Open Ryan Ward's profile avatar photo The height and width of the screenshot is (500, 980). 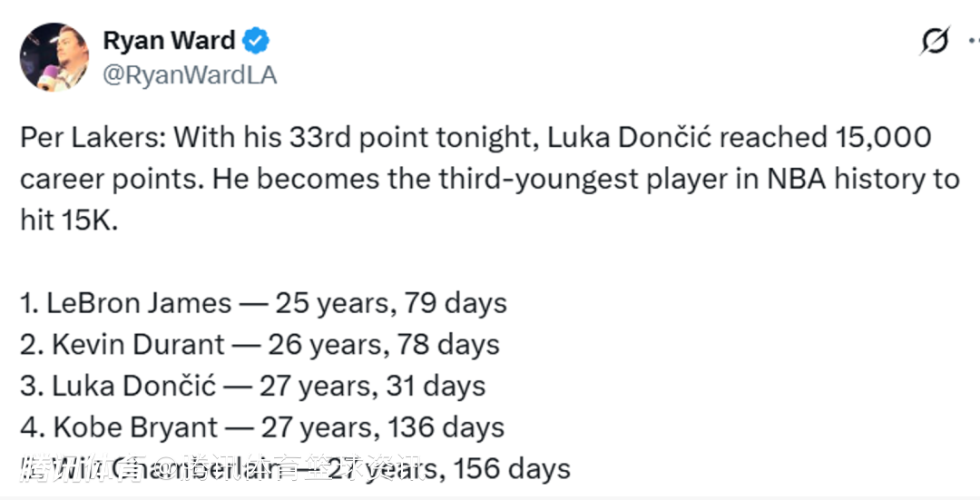point(54,56)
